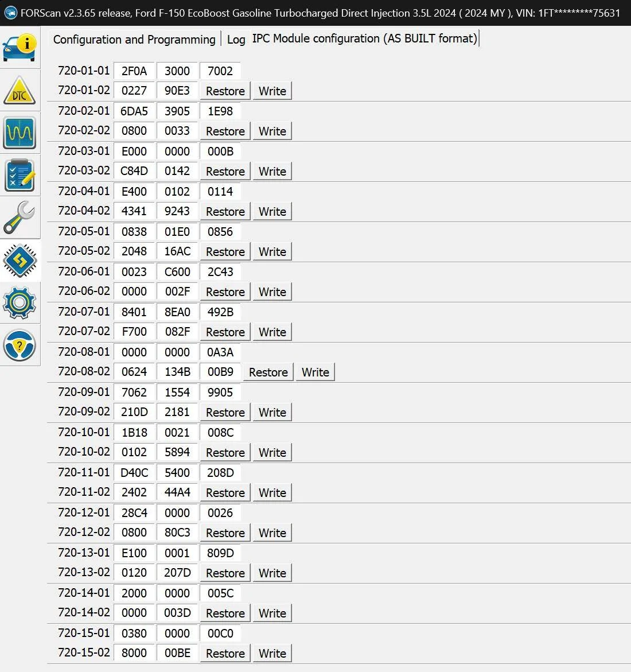This screenshot has height=672, width=631.
Task: Click the 1B18 field in 720-10-01
Action: 134,433
